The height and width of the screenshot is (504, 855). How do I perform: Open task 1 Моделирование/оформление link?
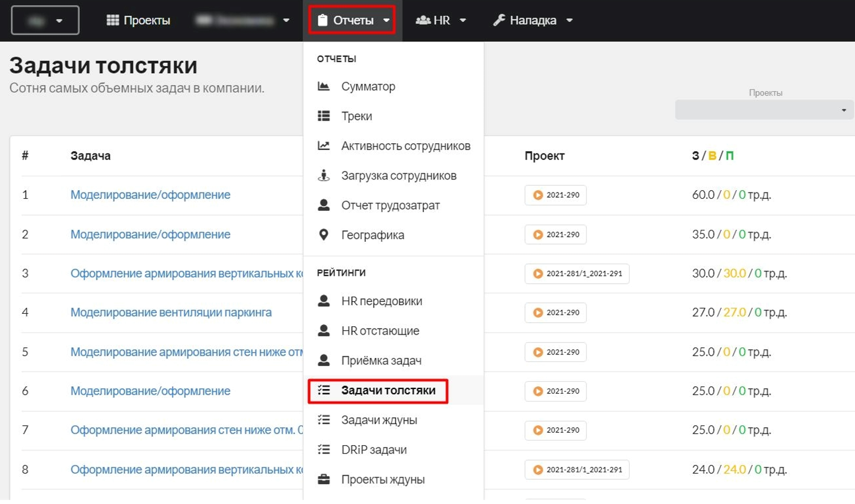pos(150,195)
